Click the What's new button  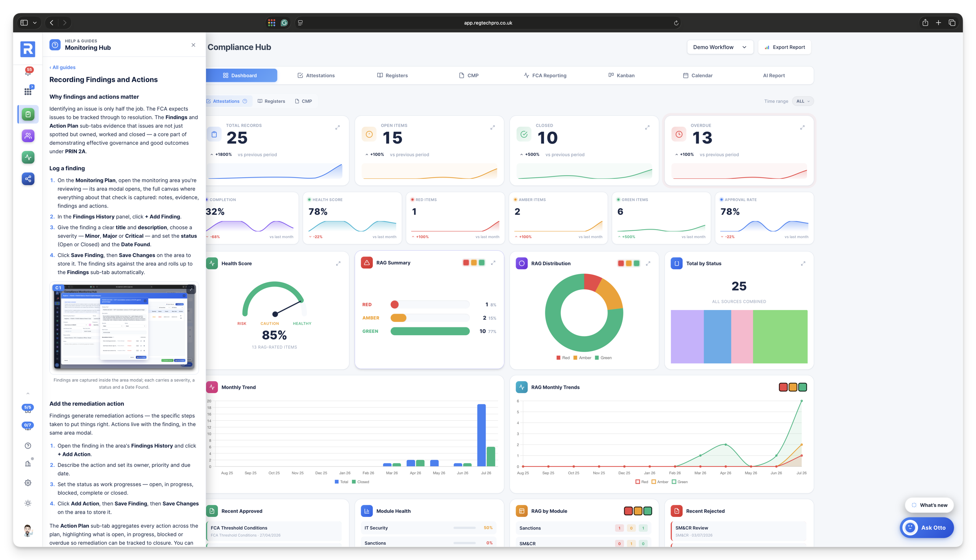(929, 505)
